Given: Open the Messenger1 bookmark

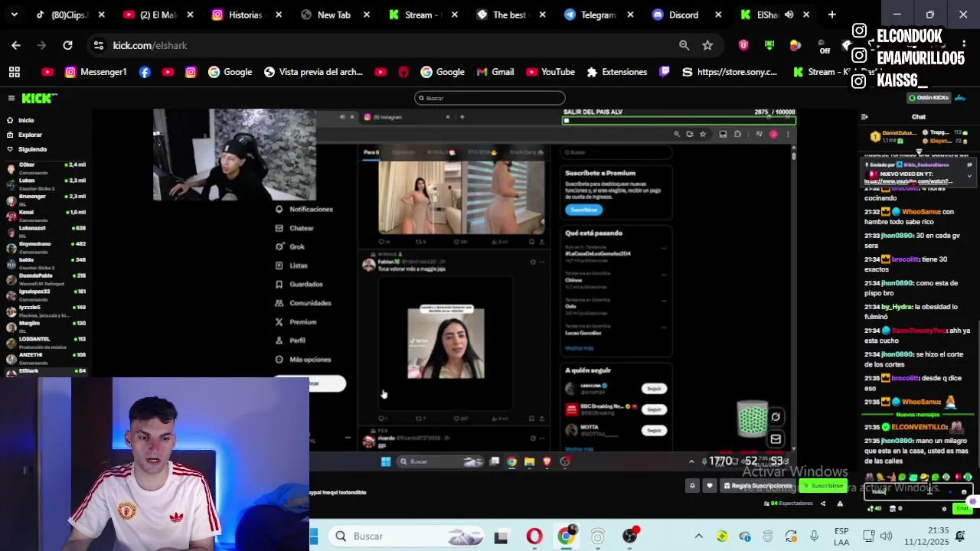Looking at the screenshot, I should (96, 72).
